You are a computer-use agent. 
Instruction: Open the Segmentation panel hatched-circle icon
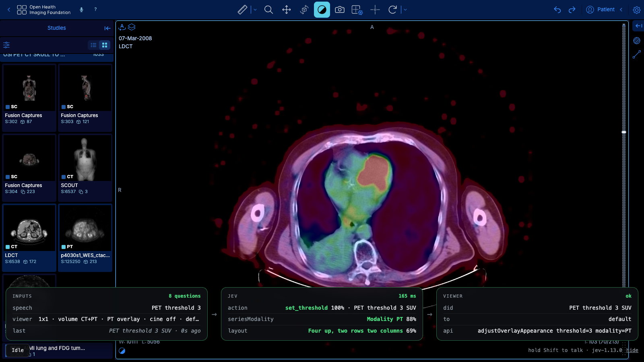pyautogui.click(x=637, y=41)
